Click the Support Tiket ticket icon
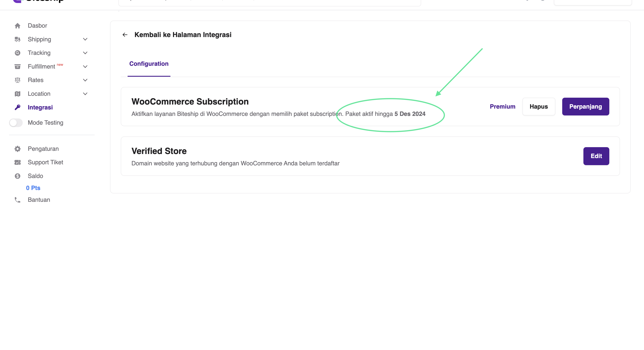Screen dimensions: 644x350 point(18,162)
